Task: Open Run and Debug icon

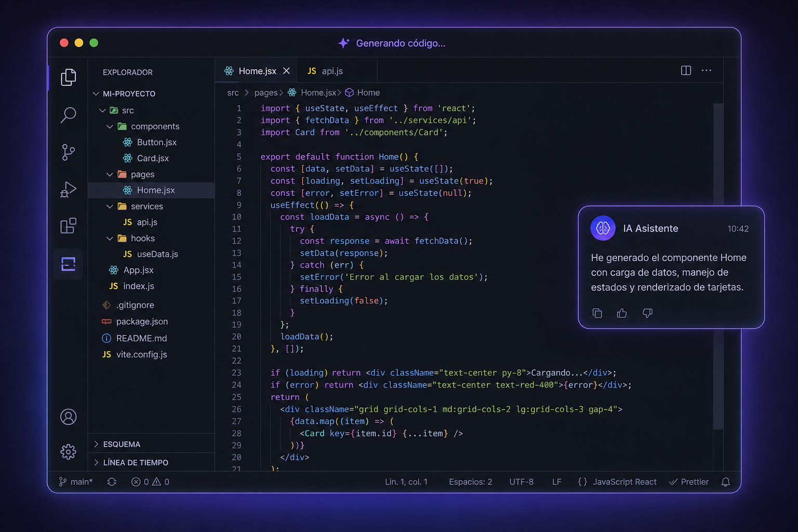Action: [68, 190]
